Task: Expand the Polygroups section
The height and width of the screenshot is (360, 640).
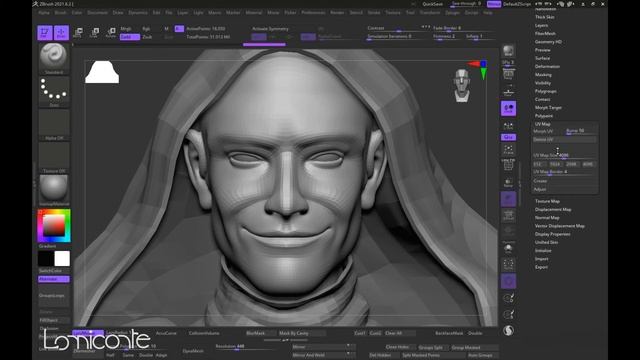Action: (x=546, y=91)
